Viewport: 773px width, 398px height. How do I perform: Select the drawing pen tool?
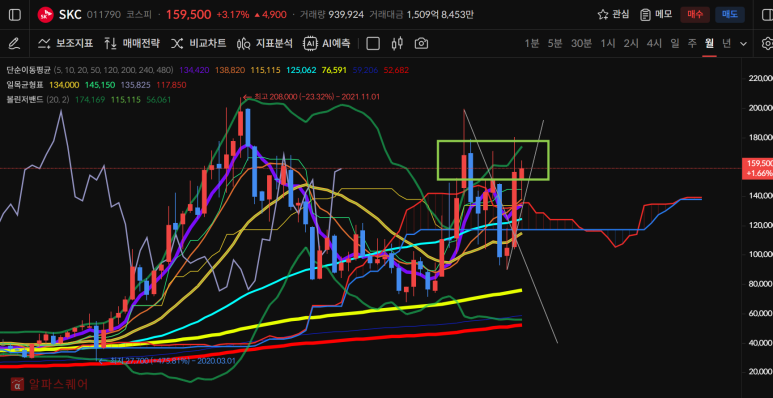coord(14,43)
